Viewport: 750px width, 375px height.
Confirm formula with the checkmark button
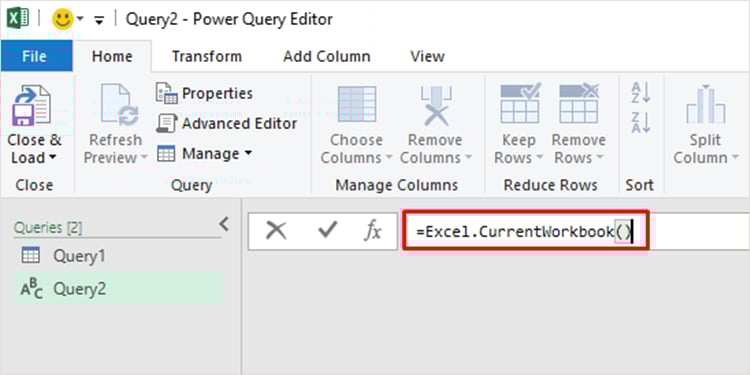coord(328,231)
